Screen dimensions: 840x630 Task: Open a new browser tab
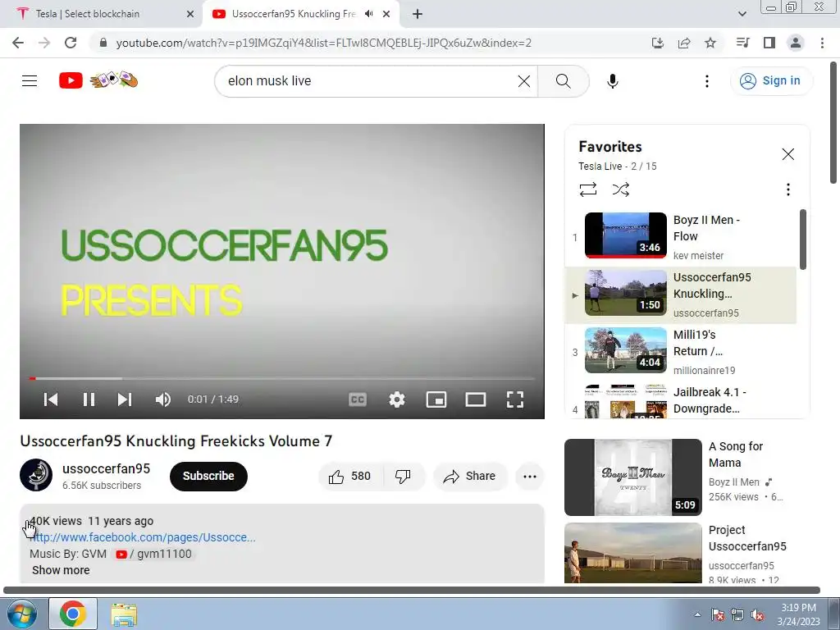[x=418, y=14]
